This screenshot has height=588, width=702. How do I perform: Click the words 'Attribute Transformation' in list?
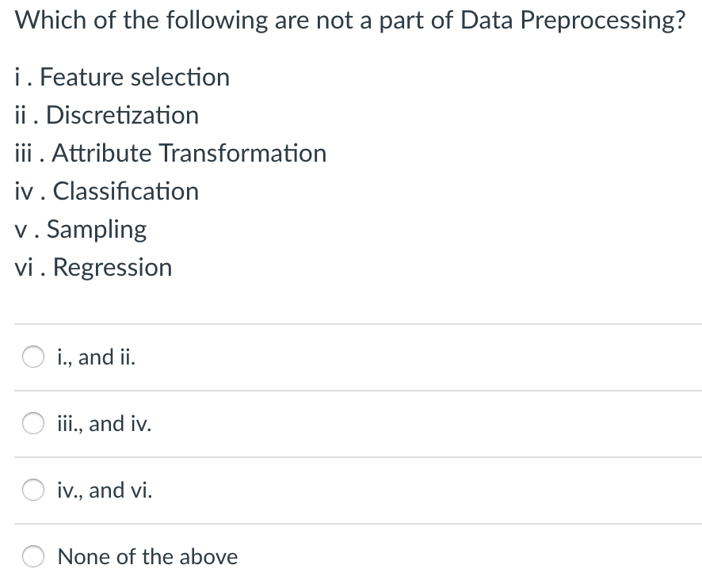[189, 153]
